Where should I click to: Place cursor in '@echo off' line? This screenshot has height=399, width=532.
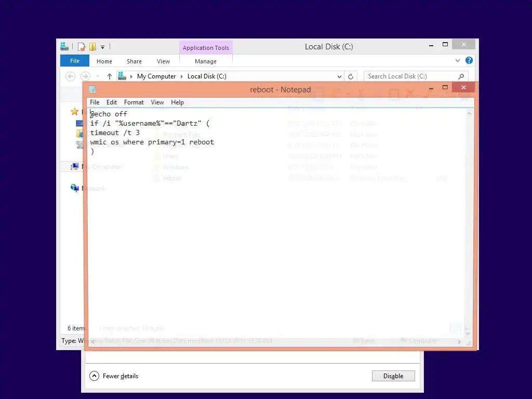tap(109, 114)
